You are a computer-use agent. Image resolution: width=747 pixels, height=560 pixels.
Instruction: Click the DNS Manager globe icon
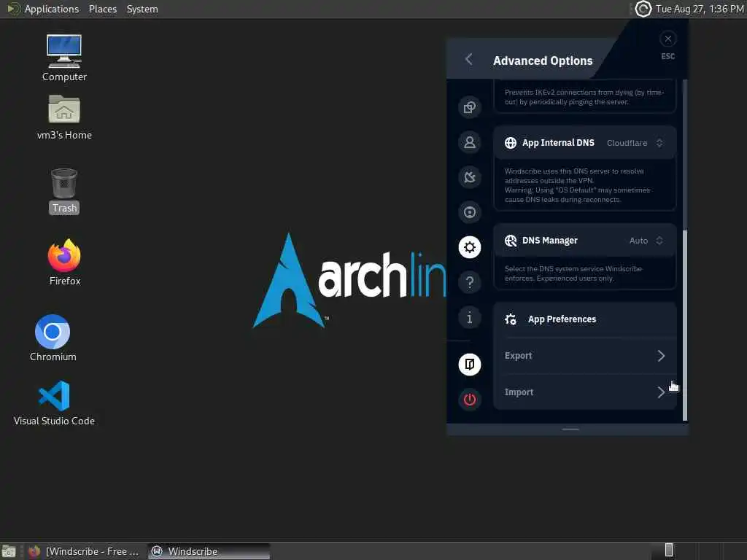[x=510, y=241]
